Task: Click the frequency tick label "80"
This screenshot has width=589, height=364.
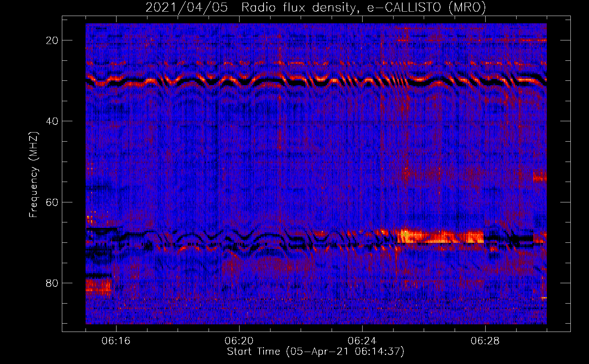Action: [x=52, y=283]
